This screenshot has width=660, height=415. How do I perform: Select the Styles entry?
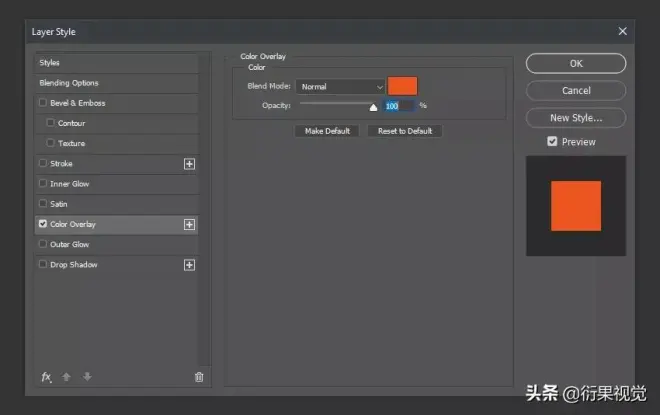pyautogui.click(x=117, y=63)
